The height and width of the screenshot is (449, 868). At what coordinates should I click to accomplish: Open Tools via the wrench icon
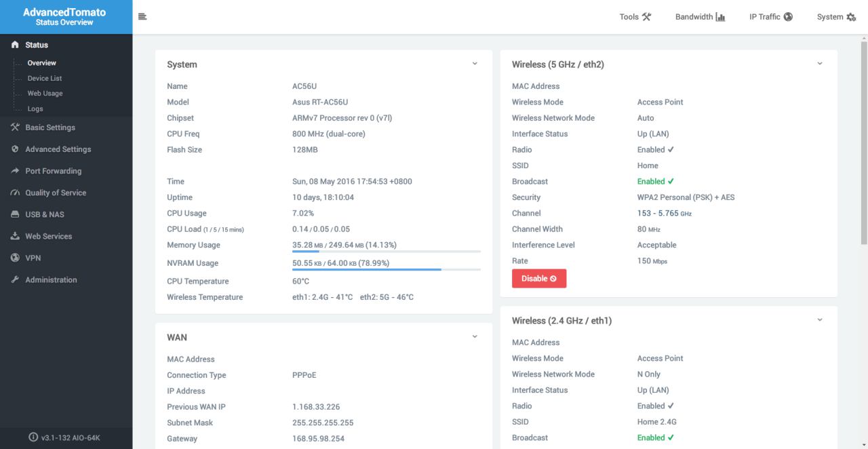point(646,17)
